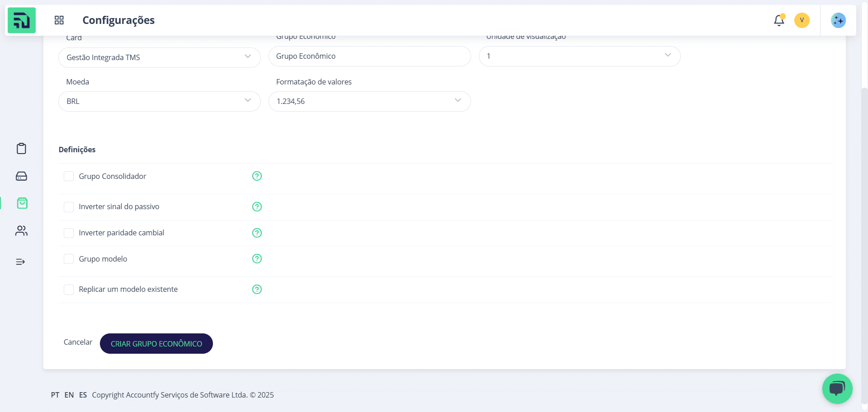Check Replicar um modelo existente
The height and width of the screenshot is (412, 868).
tap(69, 290)
